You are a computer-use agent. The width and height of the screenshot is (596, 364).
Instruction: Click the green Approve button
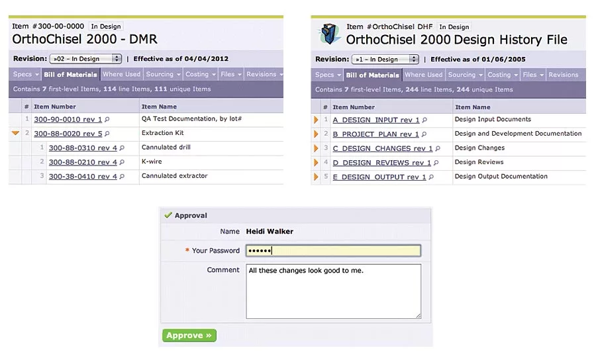[x=189, y=336]
